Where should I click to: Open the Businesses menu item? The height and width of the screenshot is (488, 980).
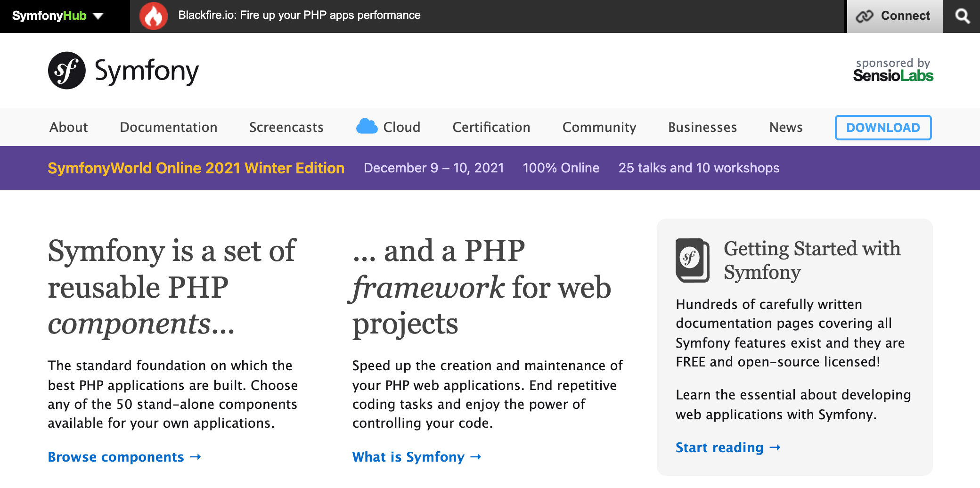(x=702, y=127)
